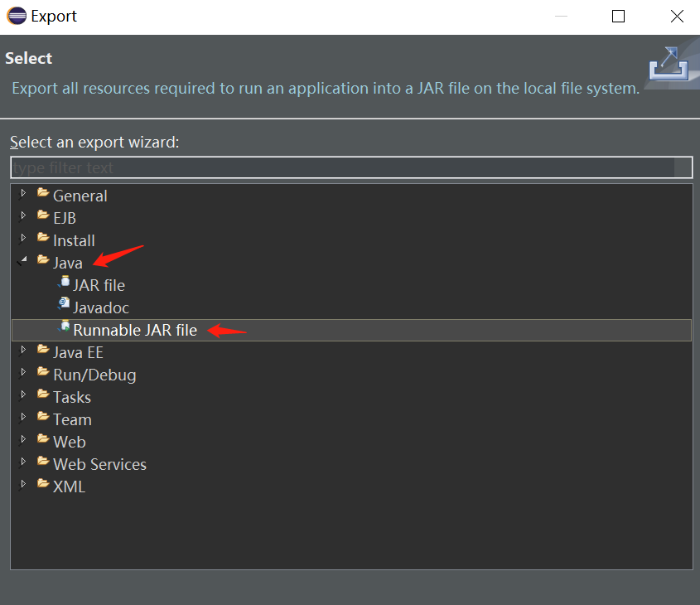The image size is (700, 605).
Task: Click the EJB folder icon
Action: click(x=43, y=215)
